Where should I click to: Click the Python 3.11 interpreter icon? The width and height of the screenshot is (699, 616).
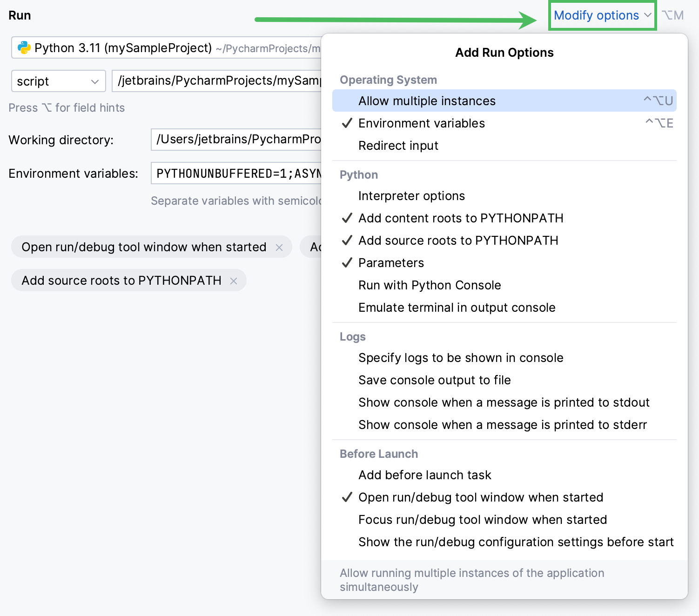(x=24, y=47)
